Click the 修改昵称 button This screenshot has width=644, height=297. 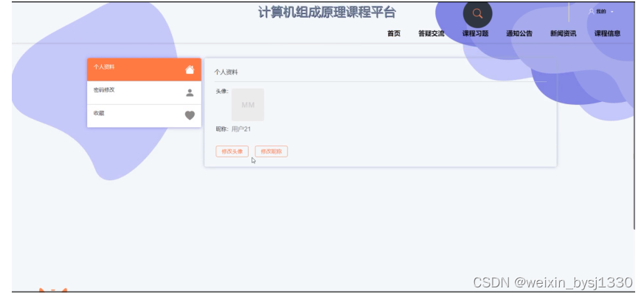[x=271, y=151]
